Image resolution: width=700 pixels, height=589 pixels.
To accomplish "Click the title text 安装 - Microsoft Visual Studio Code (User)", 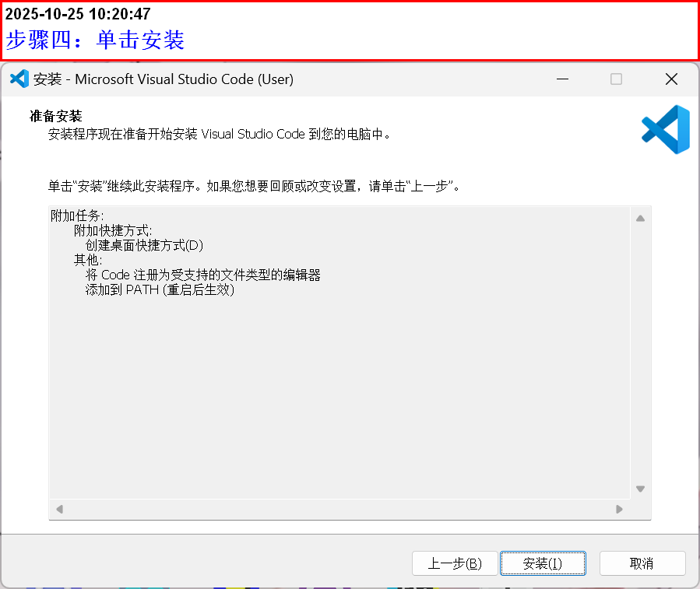I will (164, 79).
